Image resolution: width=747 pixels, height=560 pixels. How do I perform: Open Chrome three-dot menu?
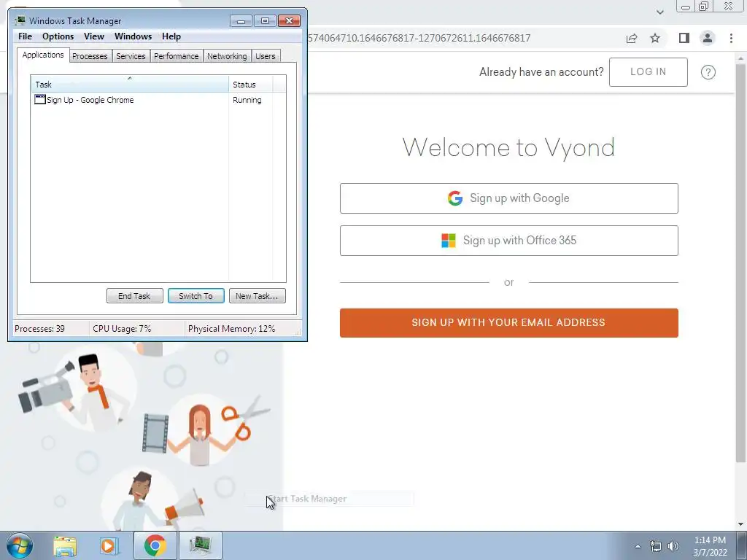point(731,38)
